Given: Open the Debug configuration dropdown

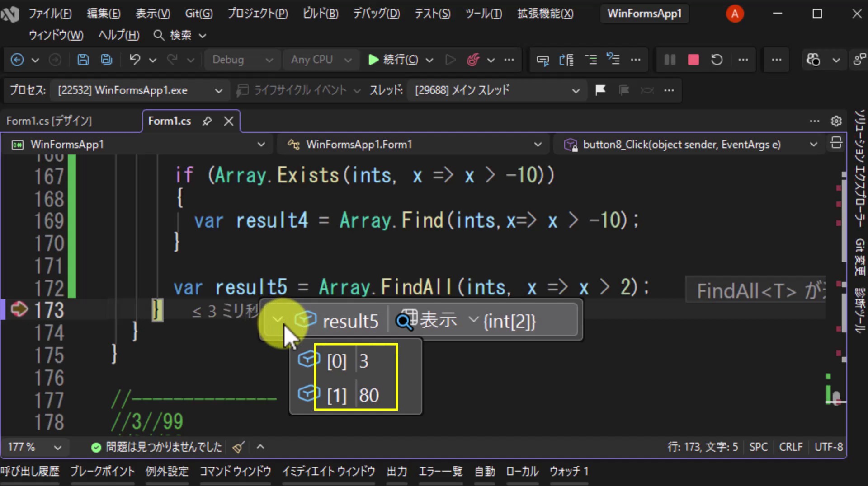Looking at the screenshot, I should click(x=242, y=60).
